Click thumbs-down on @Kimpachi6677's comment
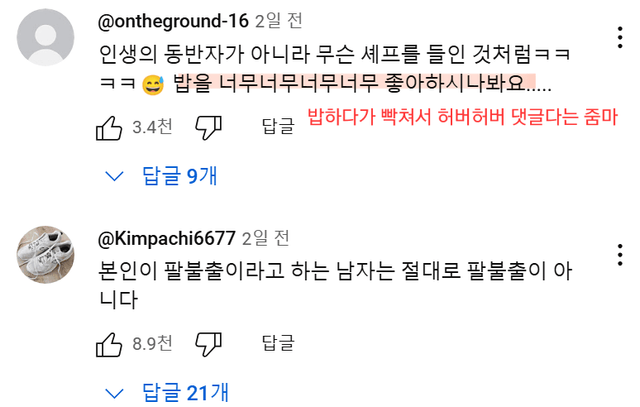Screen dimensions: 640x407 click(207, 344)
